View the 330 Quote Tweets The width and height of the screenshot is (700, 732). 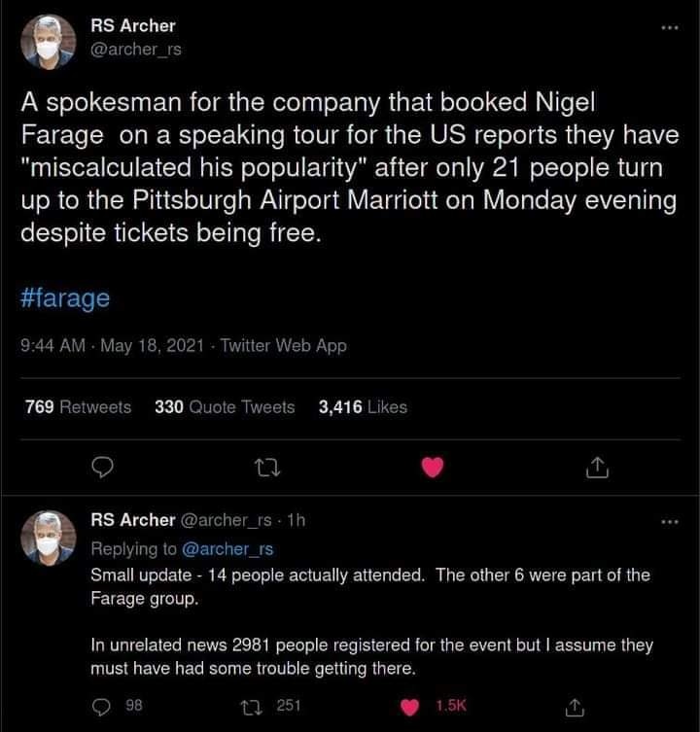pyautogui.click(x=225, y=407)
